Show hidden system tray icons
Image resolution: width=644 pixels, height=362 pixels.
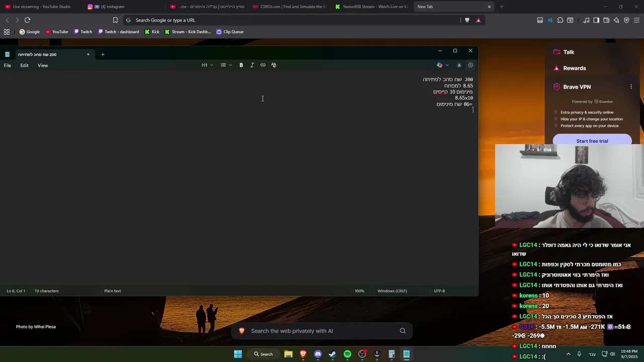tap(569, 354)
